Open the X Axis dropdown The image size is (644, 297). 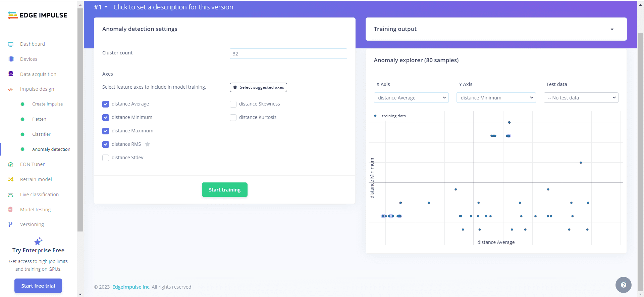411,98
